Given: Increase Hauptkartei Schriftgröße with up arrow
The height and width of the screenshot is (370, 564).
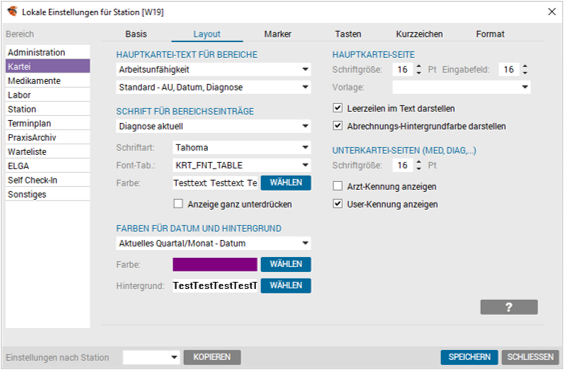Looking at the screenshot, I should (419, 66).
